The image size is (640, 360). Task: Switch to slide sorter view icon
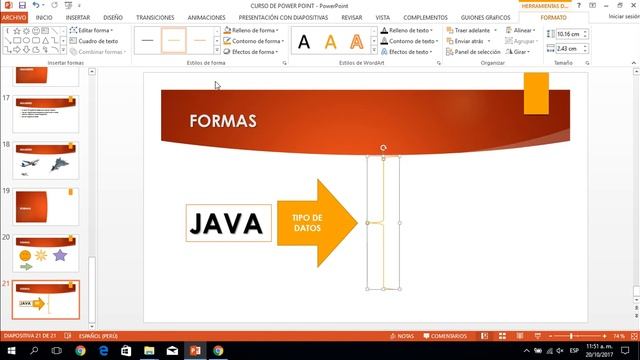(x=502, y=336)
